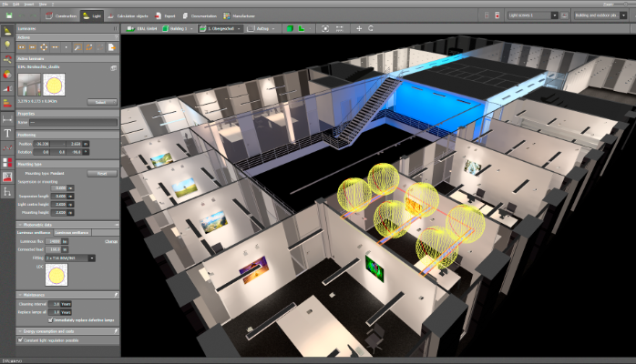Click the luminaire Name input field
The width and height of the screenshot is (636, 364).
pyautogui.click(x=73, y=121)
